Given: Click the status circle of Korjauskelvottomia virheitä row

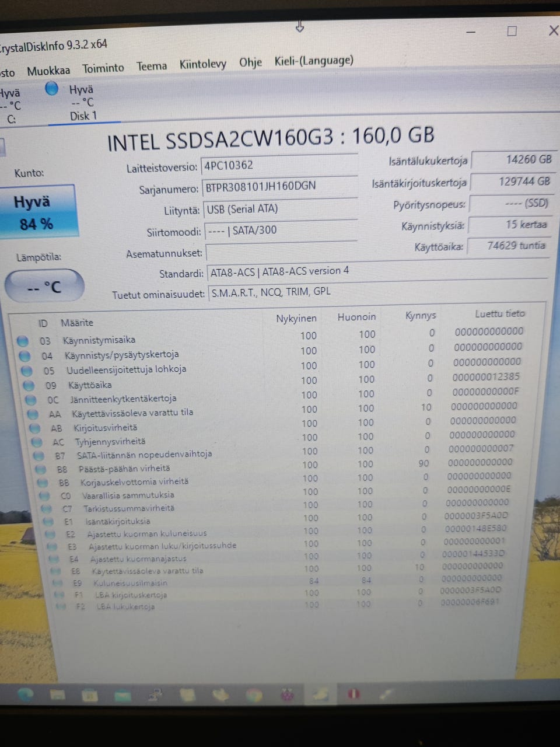Looking at the screenshot, I should pyautogui.click(x=43, y=483).
